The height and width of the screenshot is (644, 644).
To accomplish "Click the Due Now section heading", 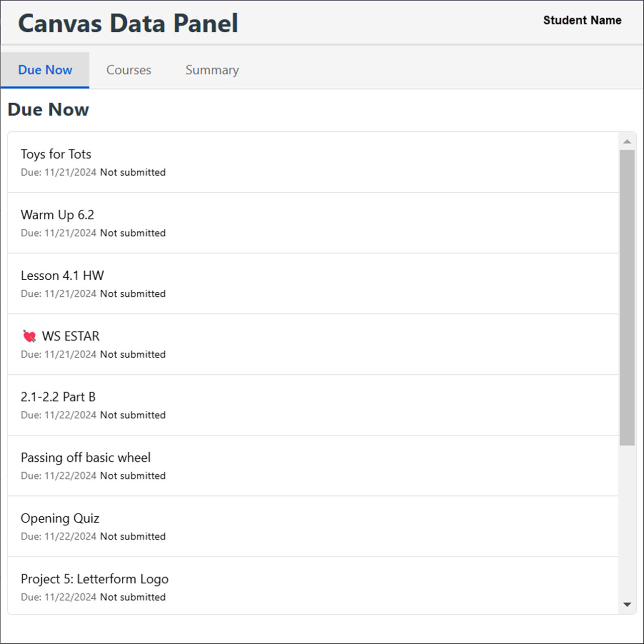I will [48, 109].
